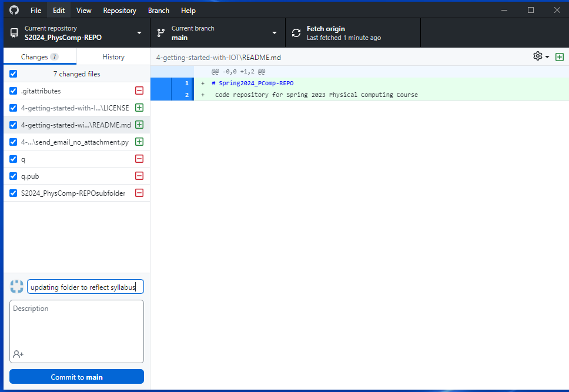Toggle the select-all 7 changed files checkbox
The image size is (569, 392).
(x=14, y=74)
